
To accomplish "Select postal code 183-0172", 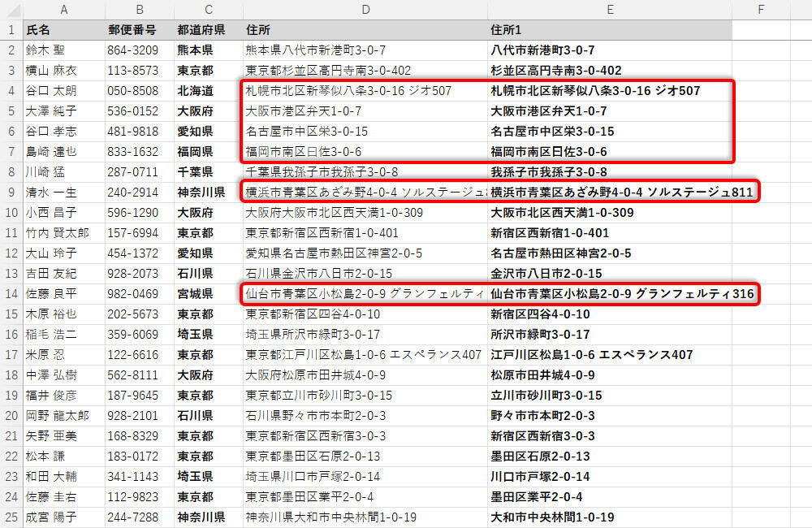I will pos(140,457).
